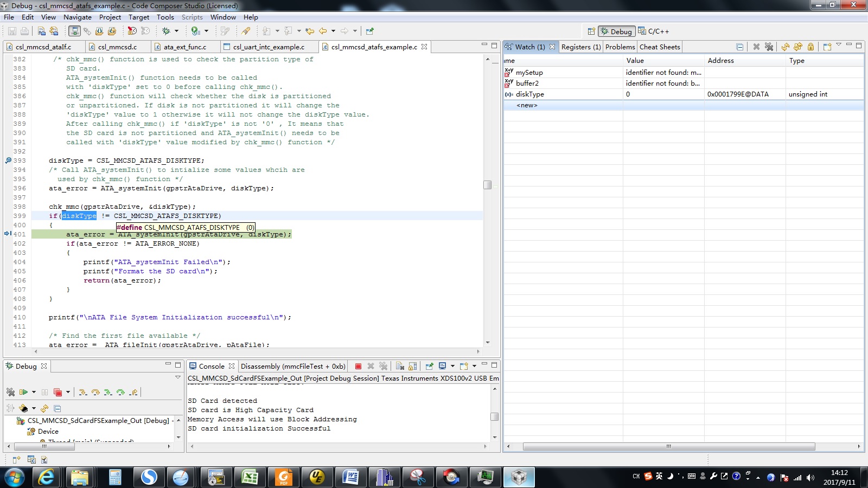Click the Open Perspective icon

pyautogui.click(x=591, y=31)
